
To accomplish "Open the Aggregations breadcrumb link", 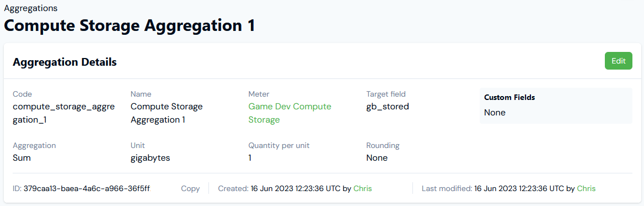I will (x=31, y=8).
